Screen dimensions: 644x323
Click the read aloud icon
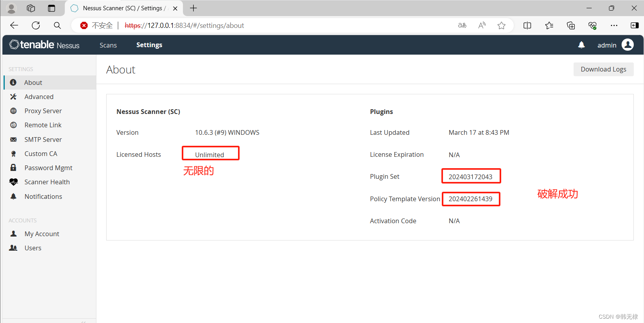pyautogui.click(x=482, y=26)
